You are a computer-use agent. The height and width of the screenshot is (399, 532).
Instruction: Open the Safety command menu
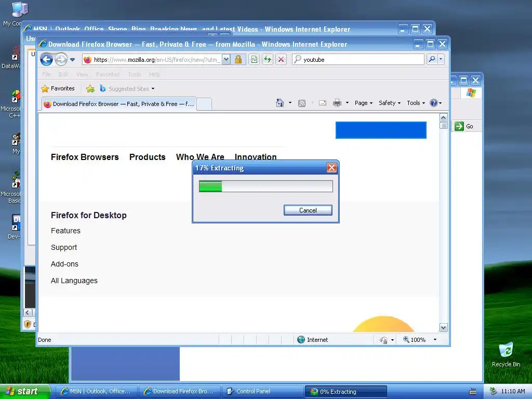click(390, 103)
